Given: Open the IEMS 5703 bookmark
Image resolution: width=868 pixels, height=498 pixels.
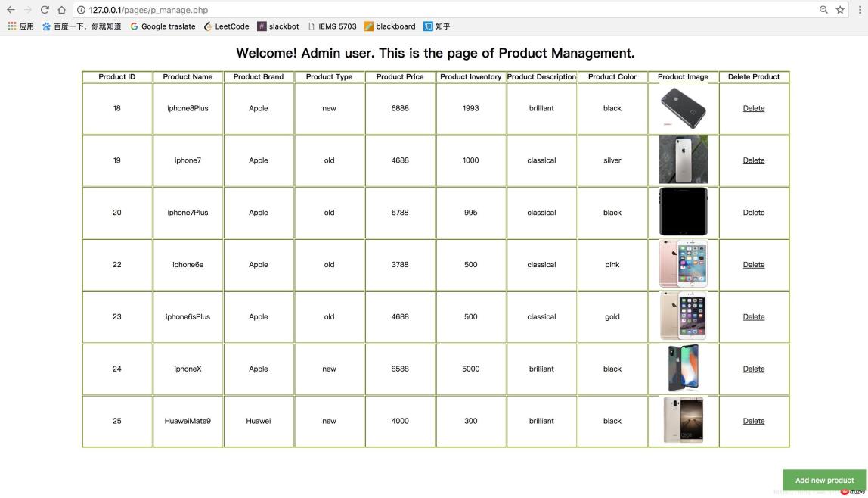Looking at the screenshot, I should click(x=332, y=26).
